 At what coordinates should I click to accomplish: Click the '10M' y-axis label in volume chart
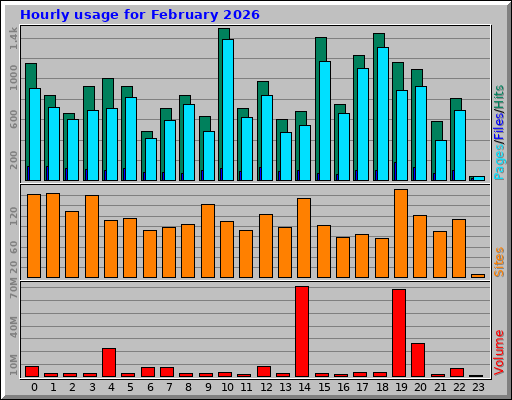[13, 365]
